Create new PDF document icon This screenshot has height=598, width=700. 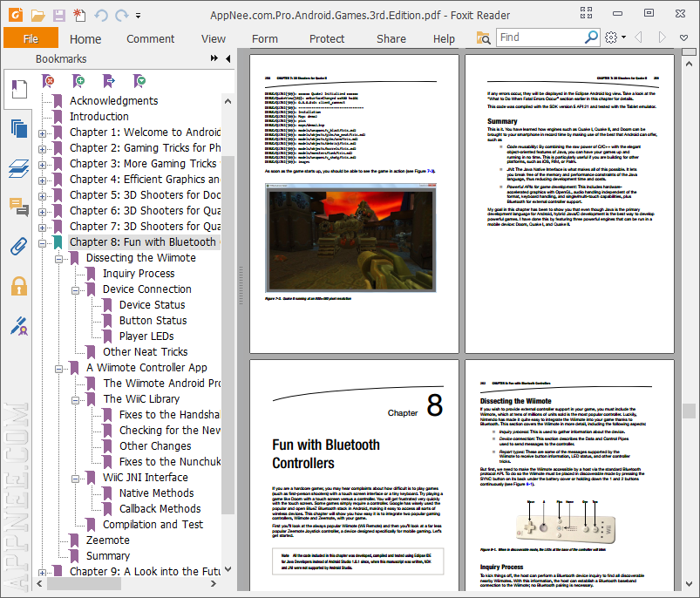[x=79, y=16]
